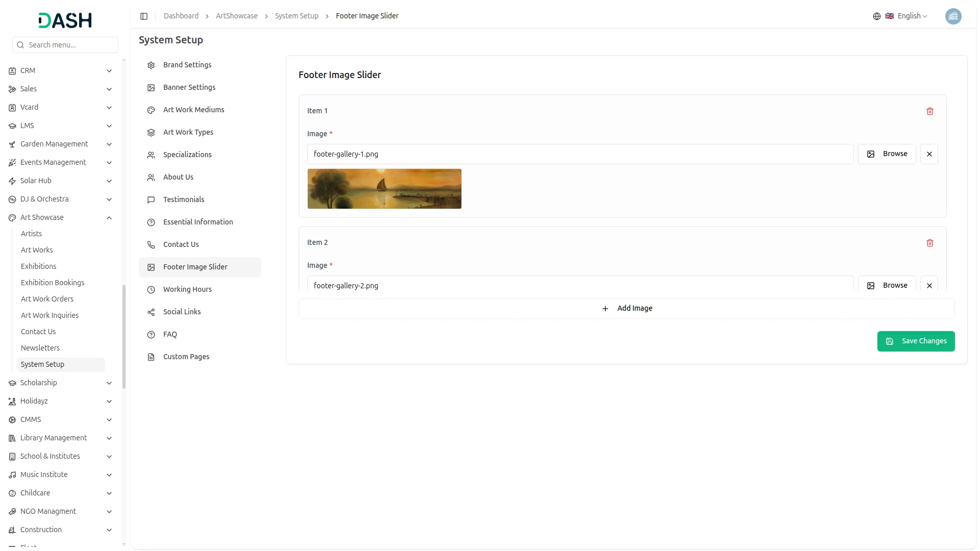Click the user avatar icon

[953, 16]
